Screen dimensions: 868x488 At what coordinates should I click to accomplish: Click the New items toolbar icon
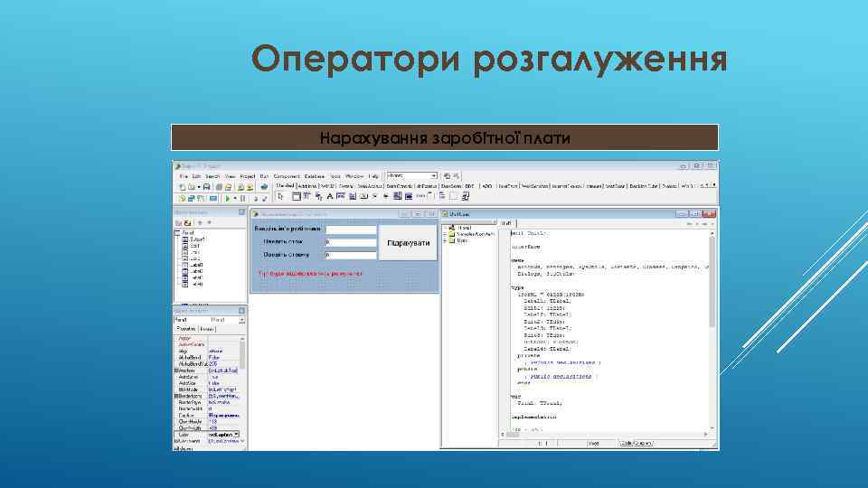click(x=182, y=187)
